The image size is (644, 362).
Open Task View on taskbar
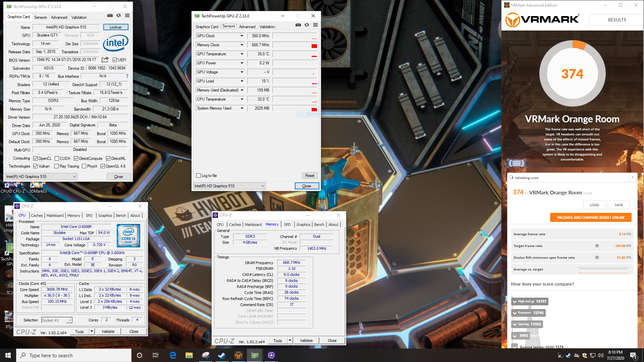click(156, 355)
